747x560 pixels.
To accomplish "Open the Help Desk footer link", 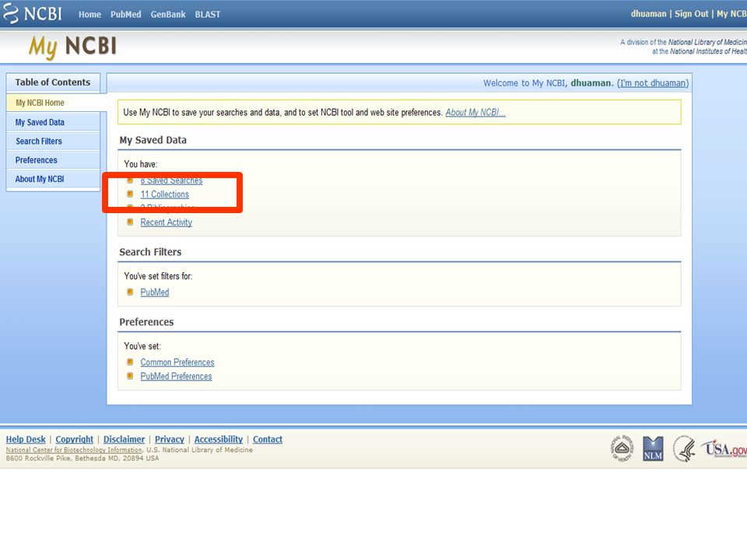I will (x=26, y=439).
